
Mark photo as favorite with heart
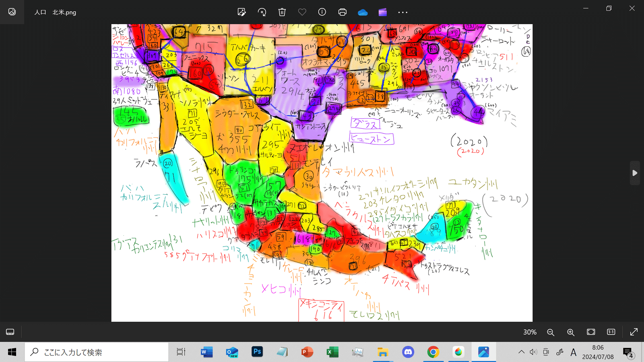[x=302, y=12]
